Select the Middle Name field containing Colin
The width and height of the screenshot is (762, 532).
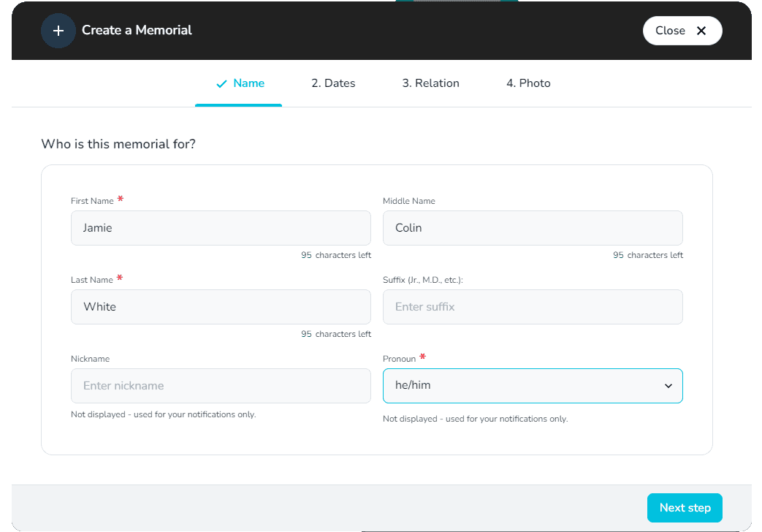tap(533, 228)
